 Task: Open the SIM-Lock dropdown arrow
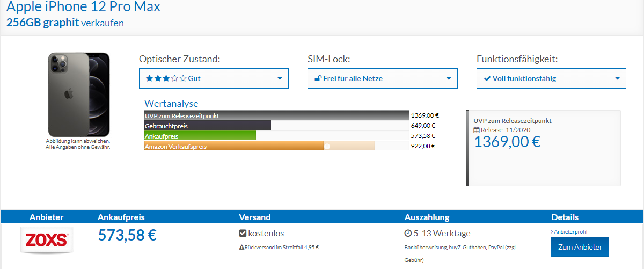[449, 78]
